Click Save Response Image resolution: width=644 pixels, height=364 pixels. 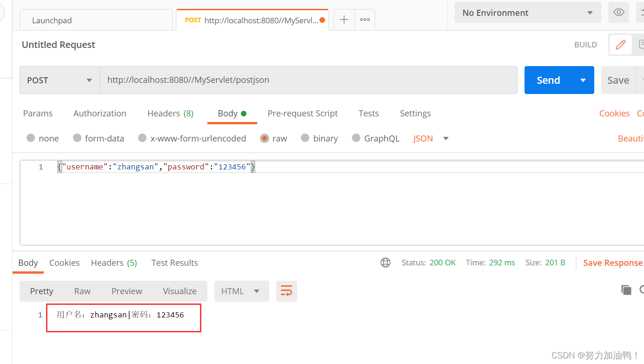pos(613,263)
